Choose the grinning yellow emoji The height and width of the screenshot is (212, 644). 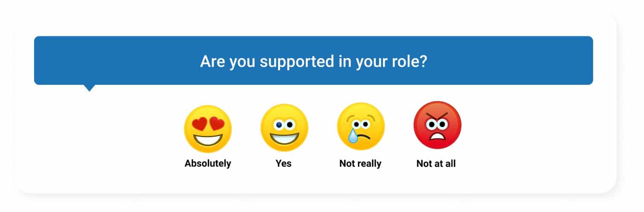[284, 128]
